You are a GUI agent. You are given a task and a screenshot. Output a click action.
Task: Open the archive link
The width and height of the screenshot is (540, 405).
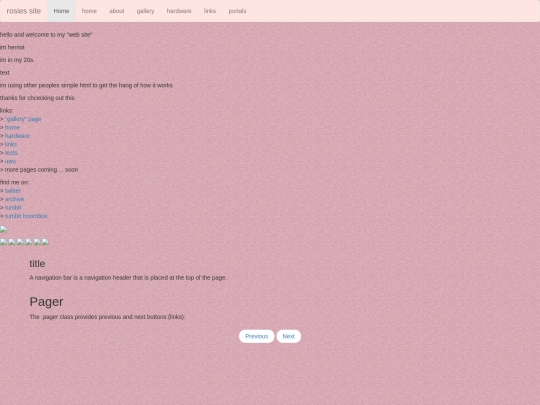click(14, 199)
